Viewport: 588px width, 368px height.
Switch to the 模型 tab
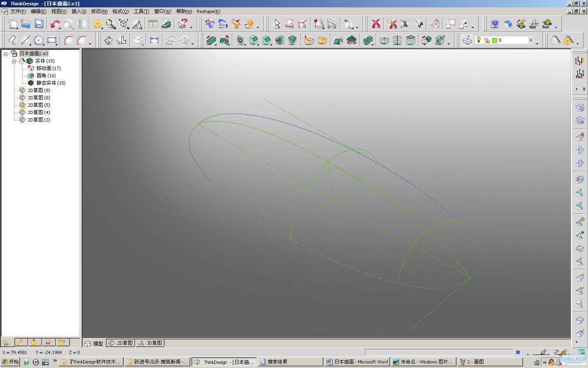coord(94,343)
